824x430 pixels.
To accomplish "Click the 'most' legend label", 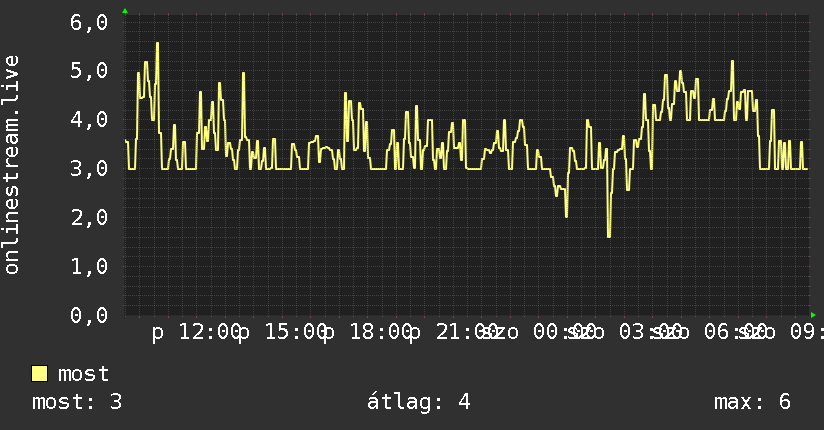I will coord(83,374).
